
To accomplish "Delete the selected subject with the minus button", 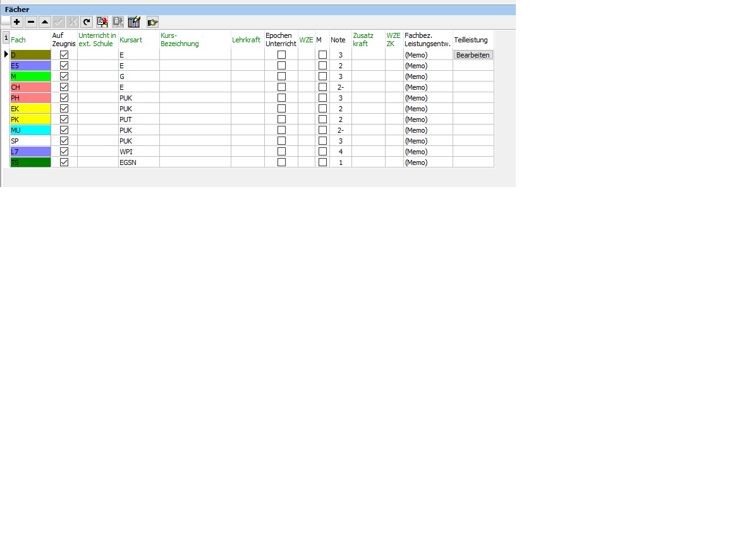I will click(x=31, y=21).
